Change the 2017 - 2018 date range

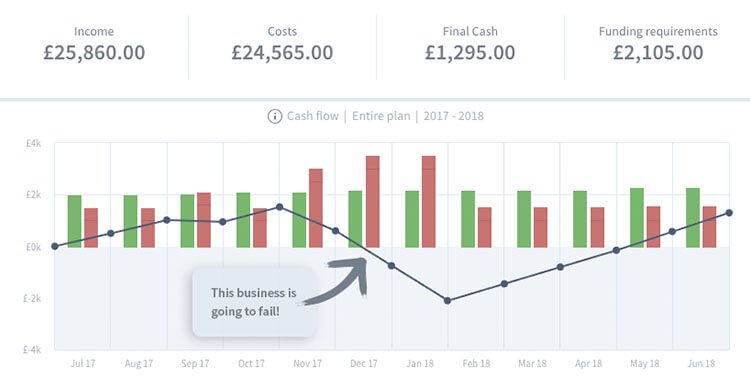453,116
